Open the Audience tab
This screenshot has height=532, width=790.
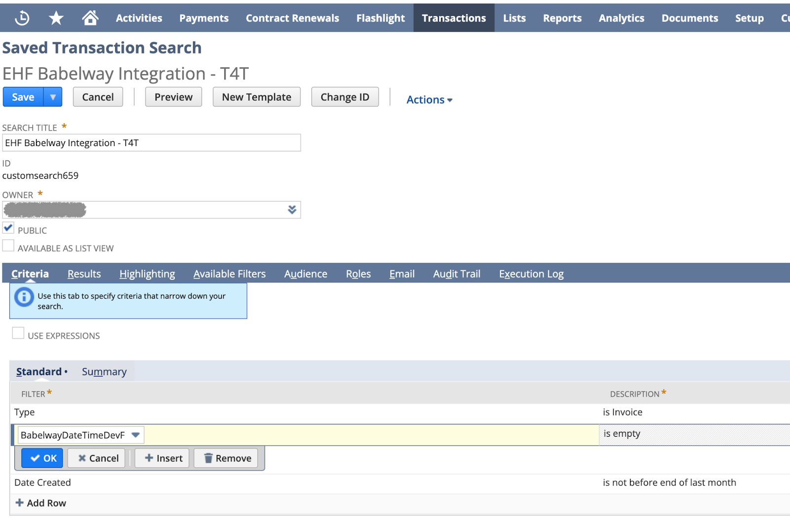tap(306, 274)
